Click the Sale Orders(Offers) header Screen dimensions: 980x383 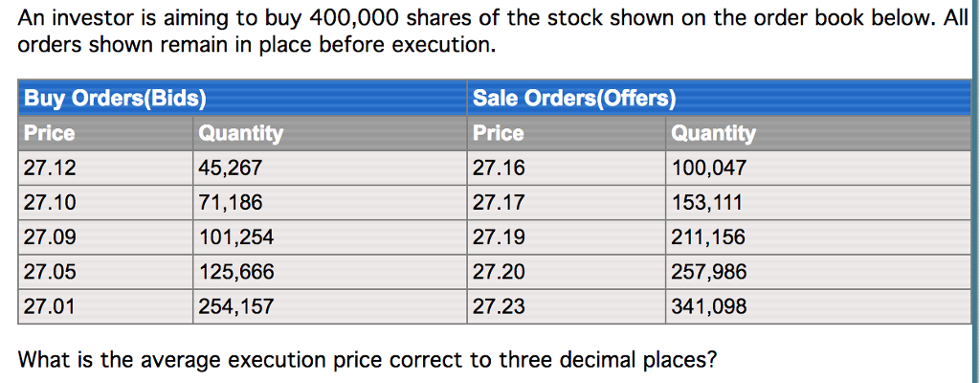click(719, 99)
